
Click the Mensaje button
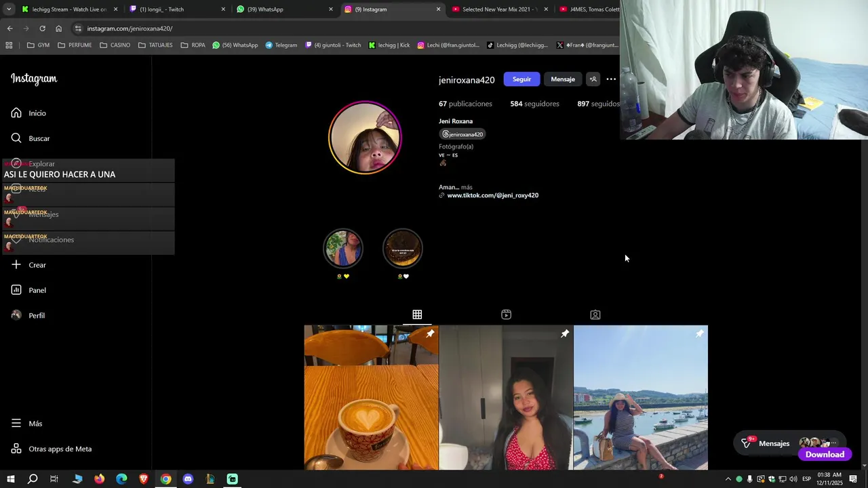pos(563,79)
